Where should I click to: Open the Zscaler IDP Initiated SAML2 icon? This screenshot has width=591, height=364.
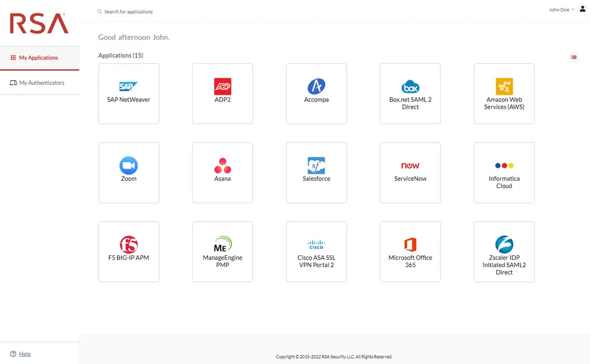point(504,245)
